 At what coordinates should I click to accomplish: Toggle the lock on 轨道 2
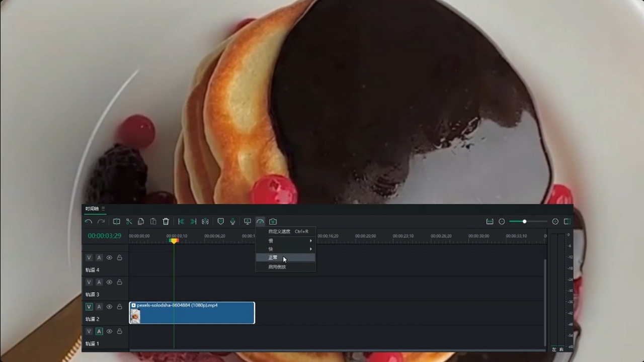pyautogui.click(x=120, y=307)
